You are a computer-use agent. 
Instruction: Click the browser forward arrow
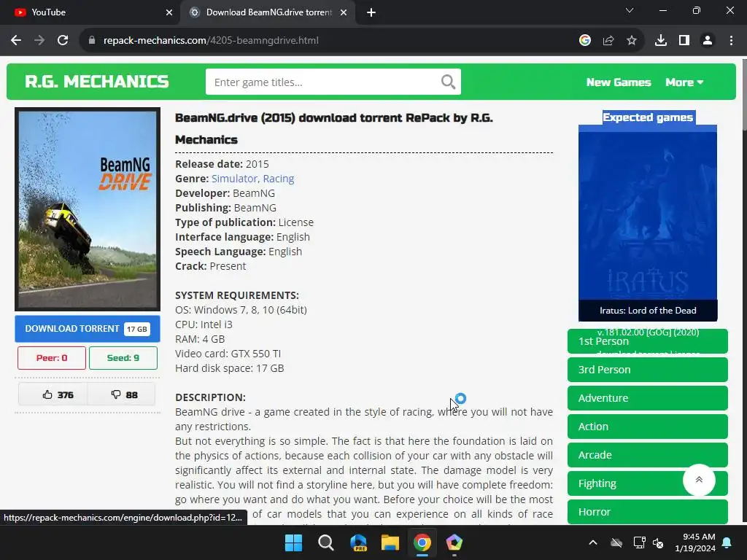39,41
